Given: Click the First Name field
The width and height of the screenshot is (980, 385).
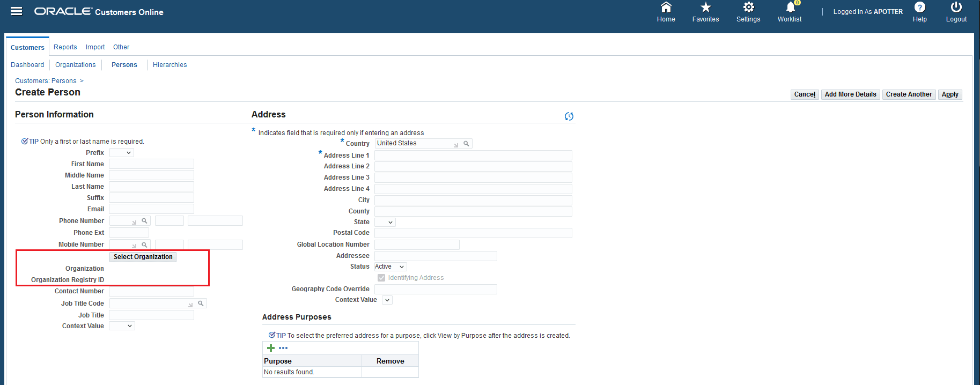Looking at the screenshot, I should point(152,164).
